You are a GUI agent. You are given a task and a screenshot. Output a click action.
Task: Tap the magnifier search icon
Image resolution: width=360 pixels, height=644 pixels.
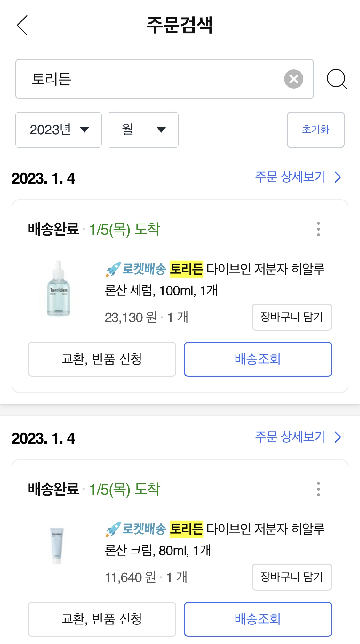[x=336, y=79]
